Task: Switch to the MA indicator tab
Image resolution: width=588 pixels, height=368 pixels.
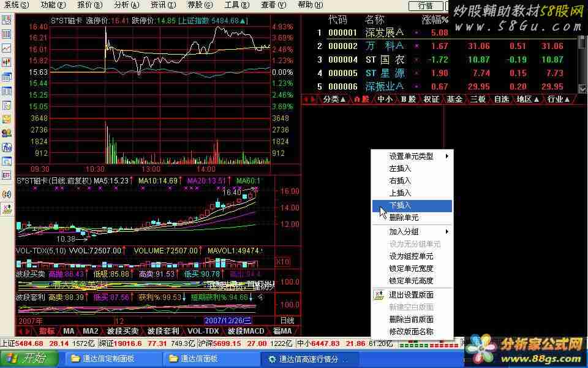Action: 69,331
